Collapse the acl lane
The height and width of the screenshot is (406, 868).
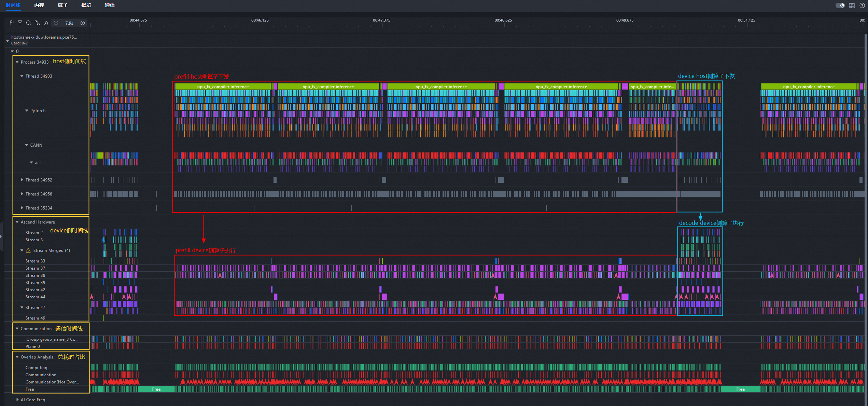(x=31, y=163)
